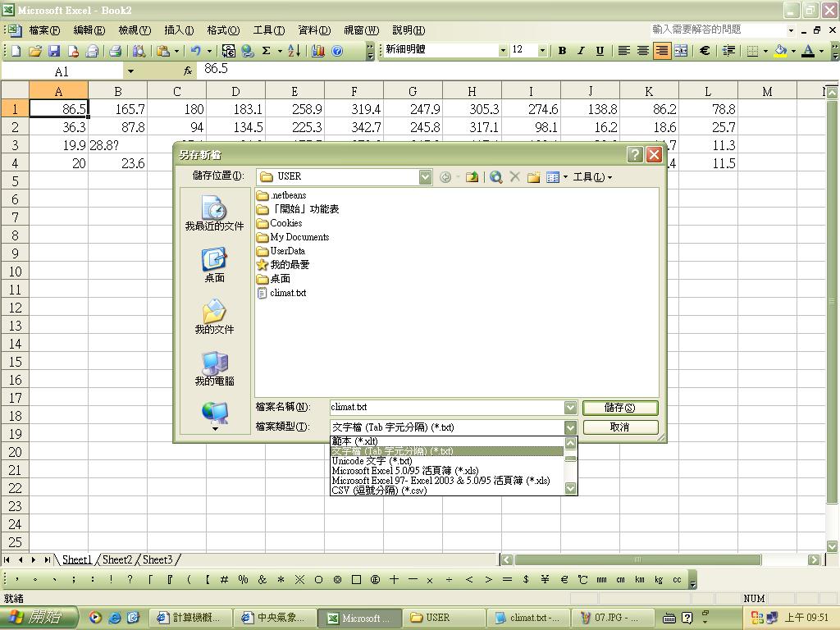Click the Chart Wizard toolbar icon
Image resolution: width=840 pixels, height=630 pixels.
tap(318, 51)
